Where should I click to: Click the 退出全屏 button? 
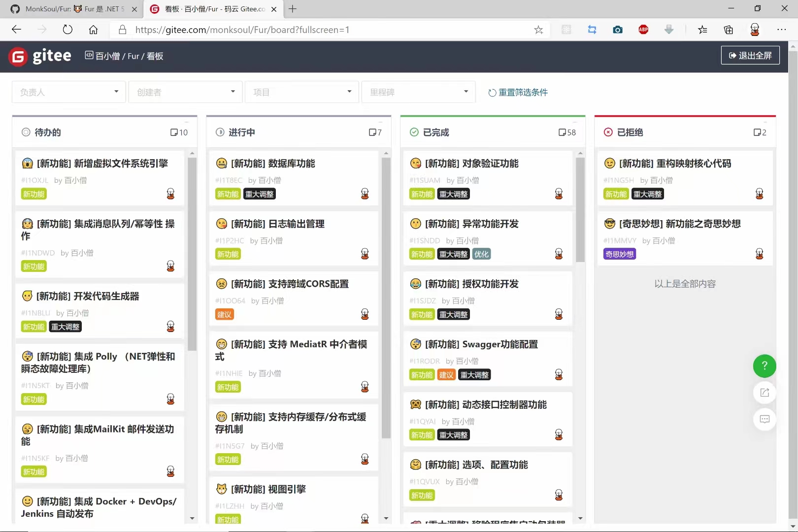coord(750,55)
